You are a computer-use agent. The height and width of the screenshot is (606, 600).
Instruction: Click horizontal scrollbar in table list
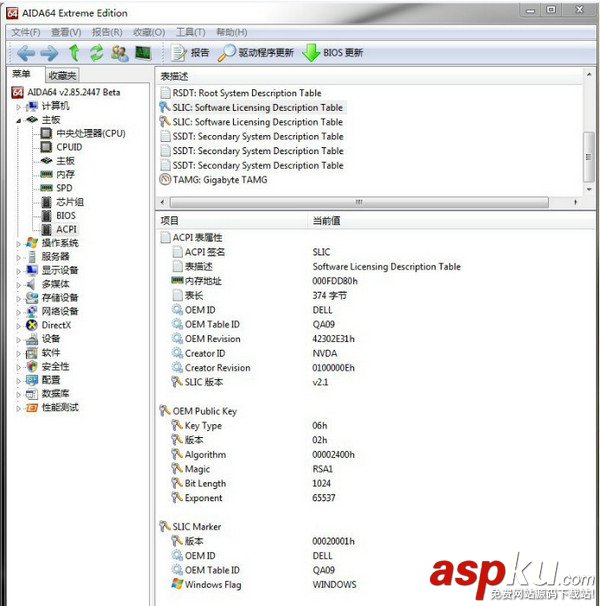click(359, 203)
